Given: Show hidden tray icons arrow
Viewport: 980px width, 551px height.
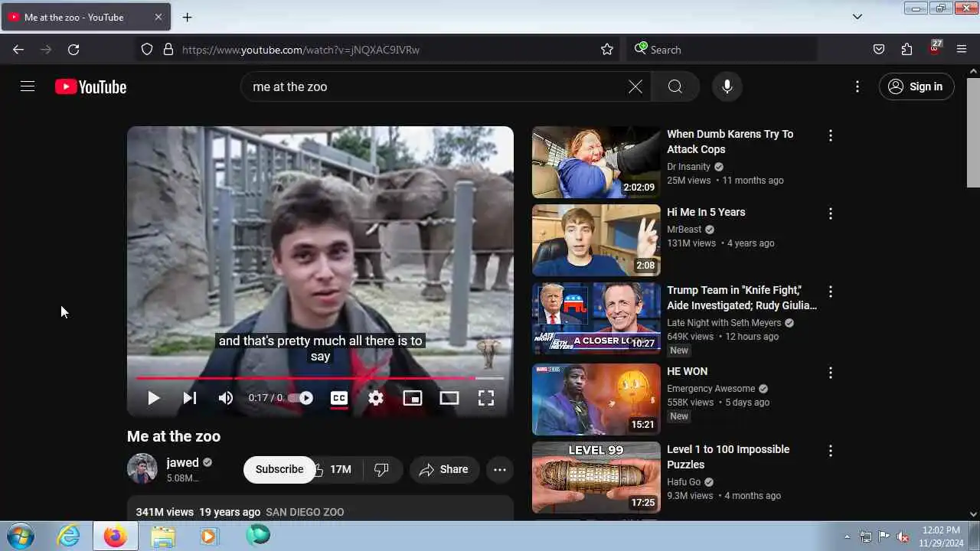Looking at the screenshot, I should (x=847, y=536).
